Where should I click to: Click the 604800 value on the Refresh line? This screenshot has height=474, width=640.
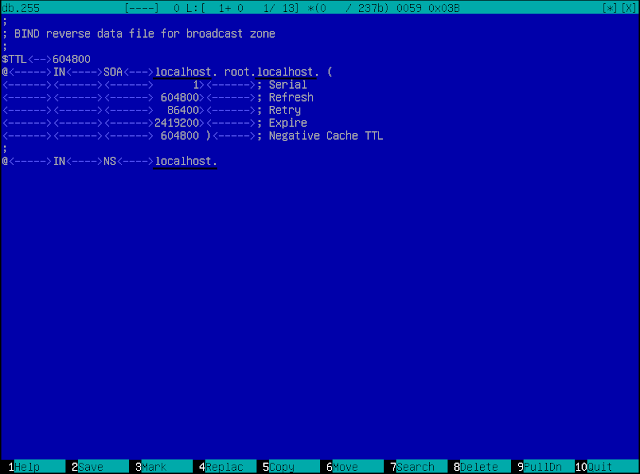click(180, 97)
